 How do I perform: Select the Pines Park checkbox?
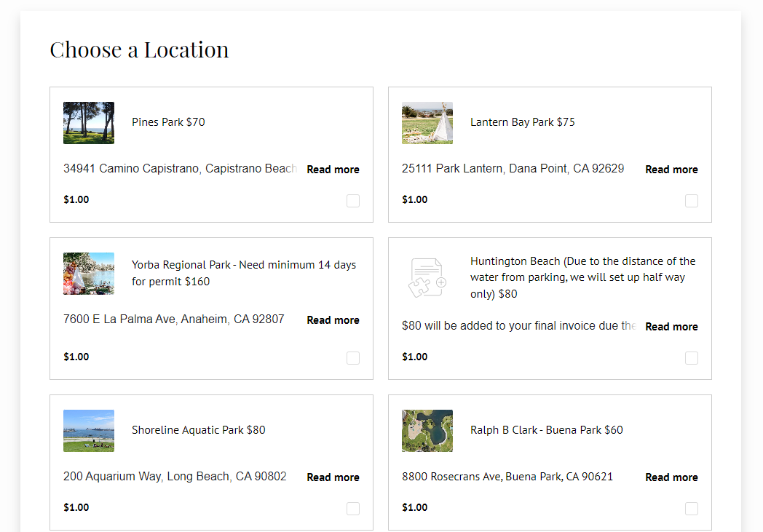(x=353, y=201)
